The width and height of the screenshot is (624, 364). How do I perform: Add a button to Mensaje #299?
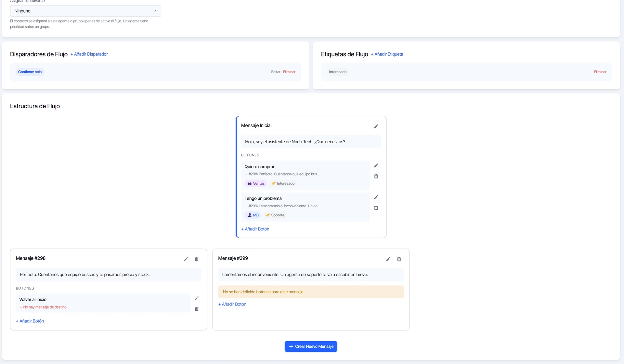tap(232, 304)
